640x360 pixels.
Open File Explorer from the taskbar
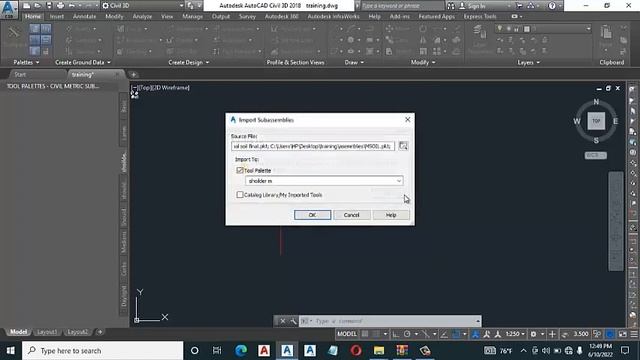[x=379, y=351]
